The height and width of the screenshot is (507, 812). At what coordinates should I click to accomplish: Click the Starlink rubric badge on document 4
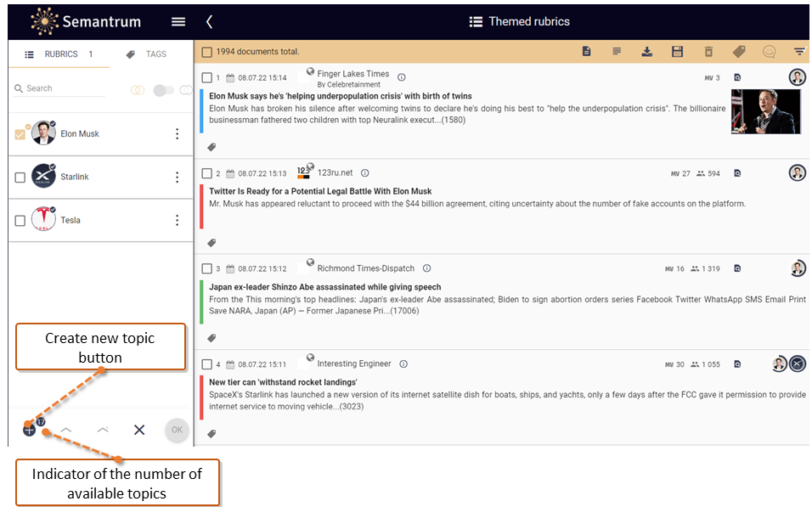coord(798,364)
